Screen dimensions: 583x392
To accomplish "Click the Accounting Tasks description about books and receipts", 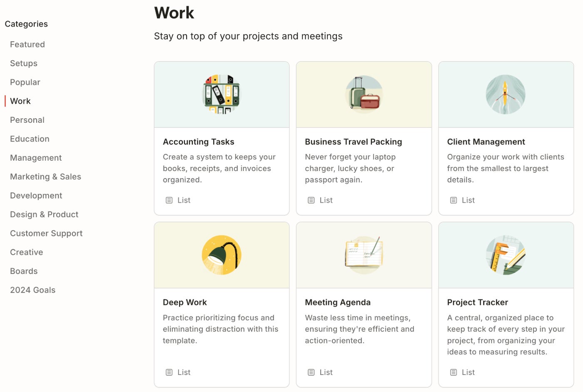I will coord(219,169).
